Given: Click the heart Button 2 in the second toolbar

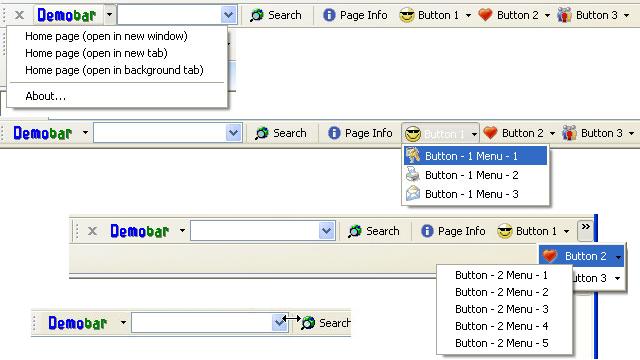Looking at the screenshot, I should tap(490, 133).
